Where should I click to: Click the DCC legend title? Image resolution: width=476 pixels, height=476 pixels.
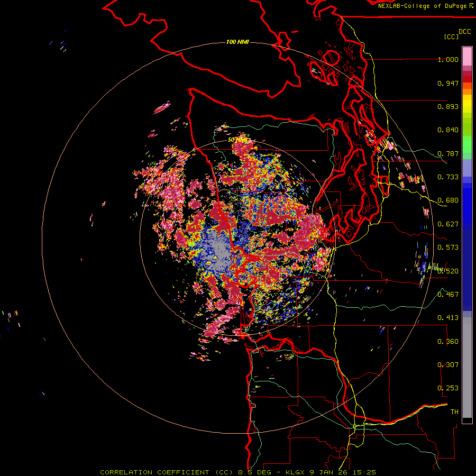pos(465,32)
